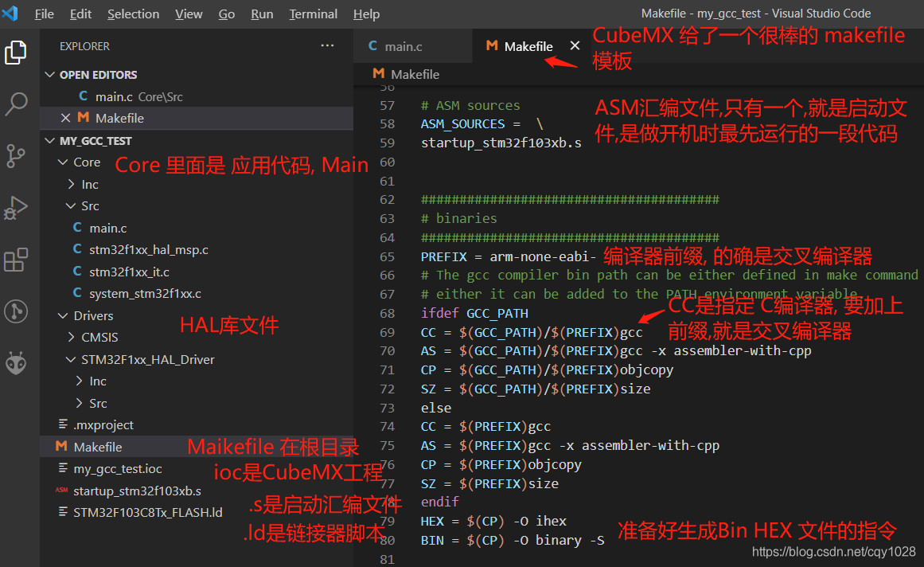Click 'HEX = $(CP) -O ihex' line
The height and width of the screenshot is (567, 924).
(493, 521)
